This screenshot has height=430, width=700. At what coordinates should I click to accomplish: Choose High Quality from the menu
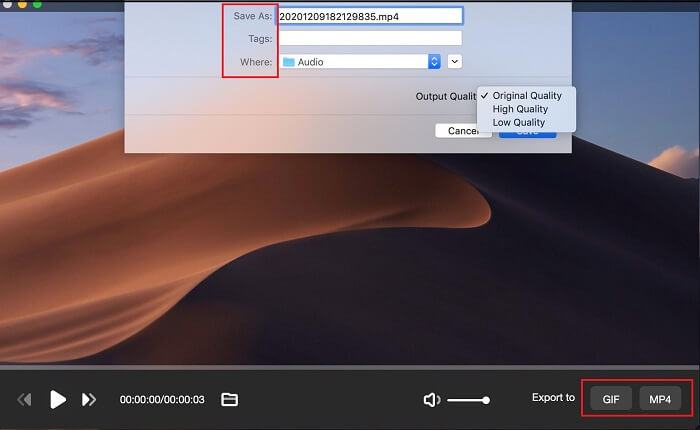coord(520,109)
